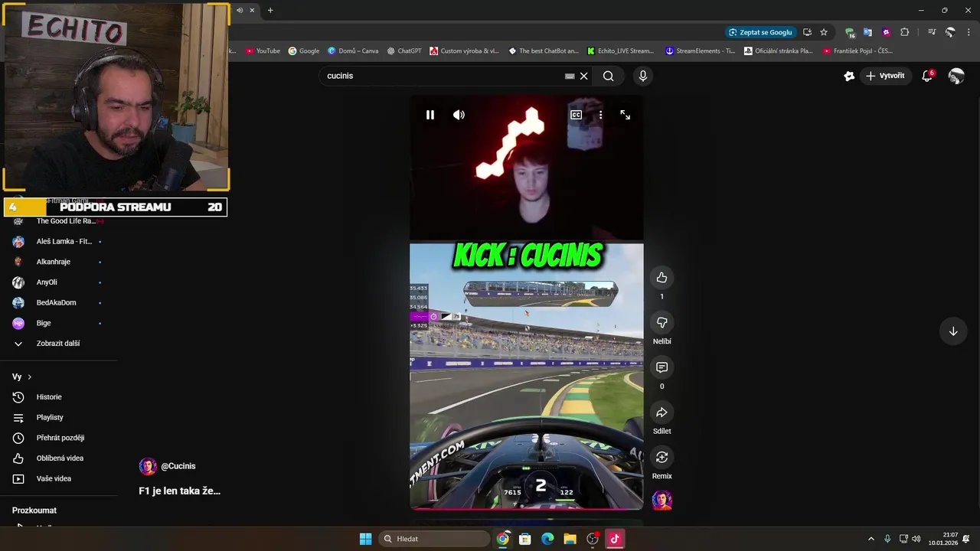Viewport: 980px width, 551px height.
Task: Open Echito_LIVE Stream bookmark
Action: (621, 51)
